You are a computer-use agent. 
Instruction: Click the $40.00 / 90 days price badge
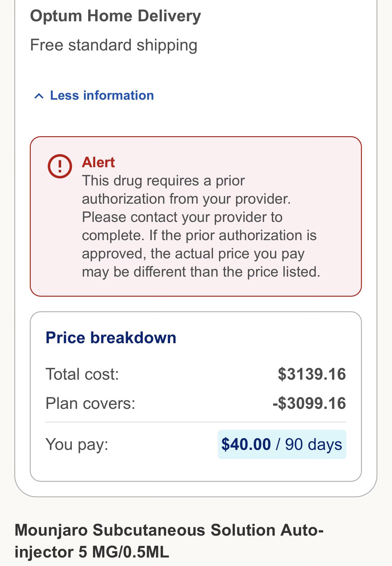tap(282, 444)
